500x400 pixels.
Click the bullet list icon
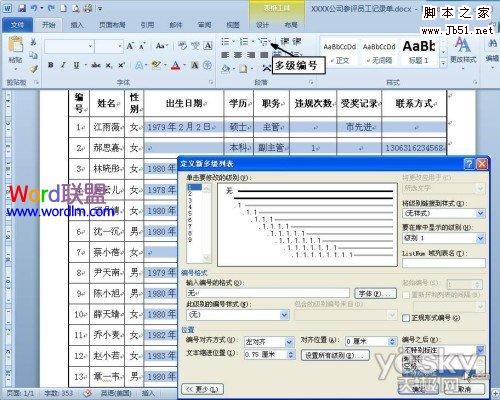tap(225, 42)
